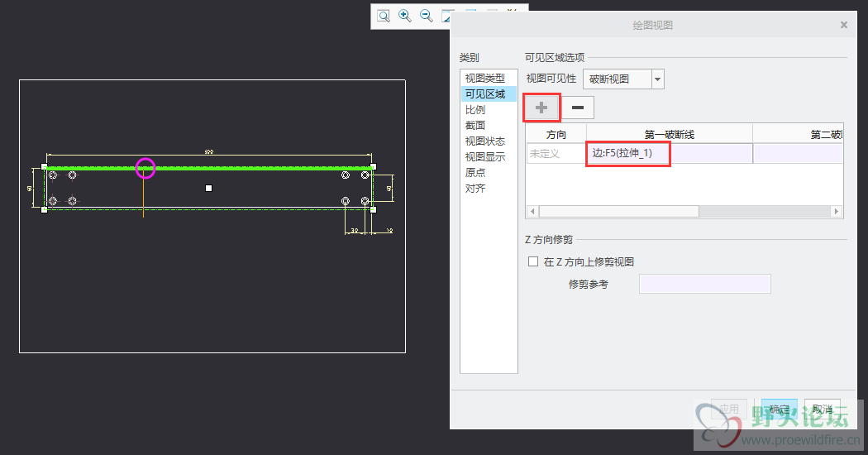Screen dimensions: 868x455
Task: Click the zoom out magnifier icon
Action: (426, 16)
